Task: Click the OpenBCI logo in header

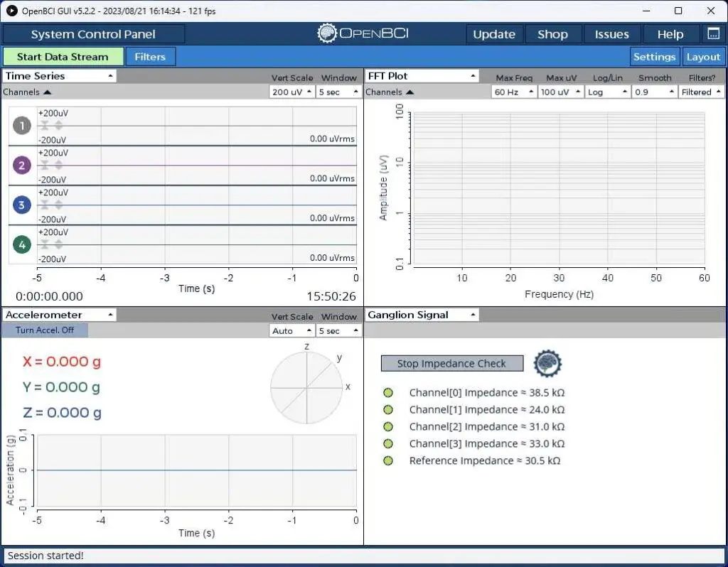Action: [363, 33]
